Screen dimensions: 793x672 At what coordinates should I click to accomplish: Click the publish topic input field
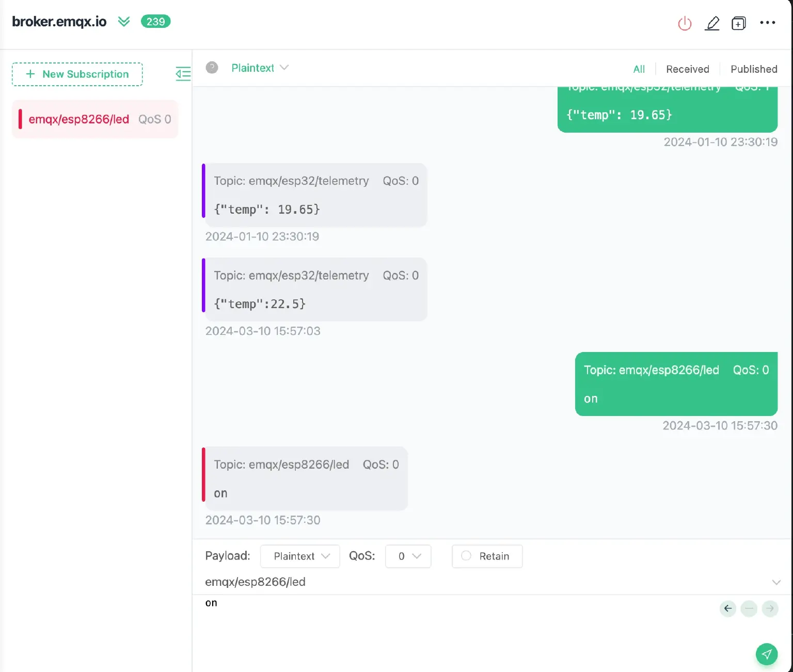pos(465,582)
